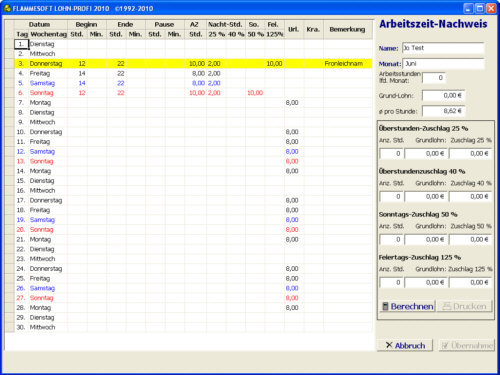The width and height of the screenshot is (500, 375).
Task: Click the 10. Donnerstag weekday cell
Action: click(x=48, y=132)
